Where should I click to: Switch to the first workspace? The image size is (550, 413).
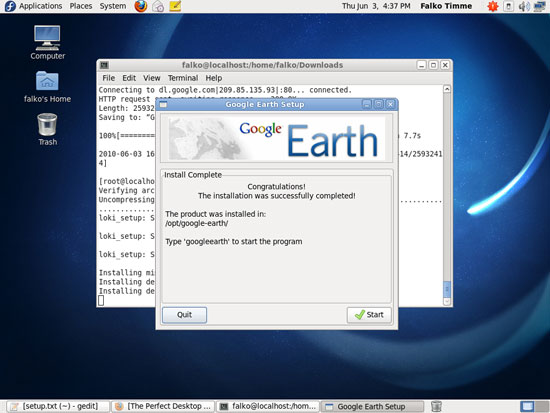[x=527, y=406]
